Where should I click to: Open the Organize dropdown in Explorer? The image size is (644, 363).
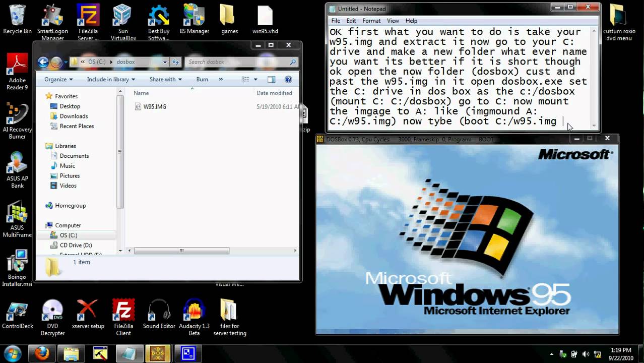point(58,79)
